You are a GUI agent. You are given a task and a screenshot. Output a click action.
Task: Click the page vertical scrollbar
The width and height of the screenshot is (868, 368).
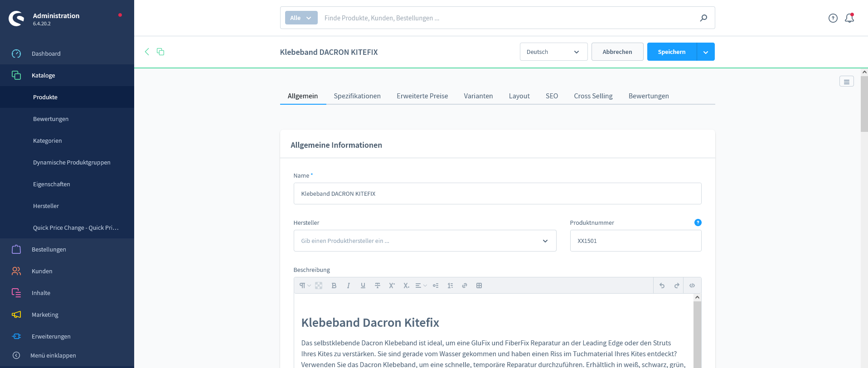[864, 104]
